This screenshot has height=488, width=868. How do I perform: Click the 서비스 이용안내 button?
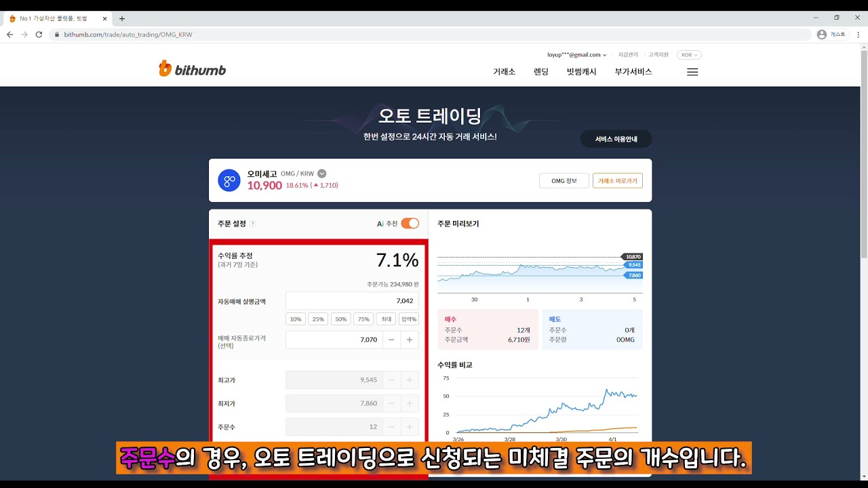616,139
